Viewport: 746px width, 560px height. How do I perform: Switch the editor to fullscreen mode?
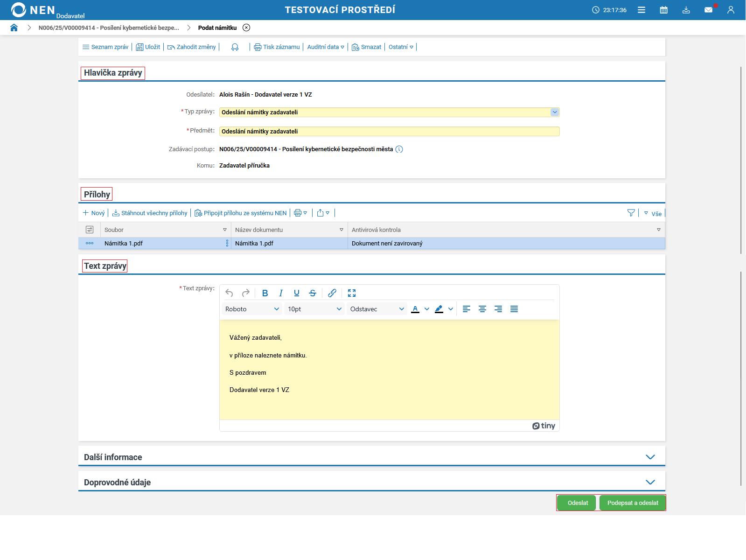pos(352,293)
